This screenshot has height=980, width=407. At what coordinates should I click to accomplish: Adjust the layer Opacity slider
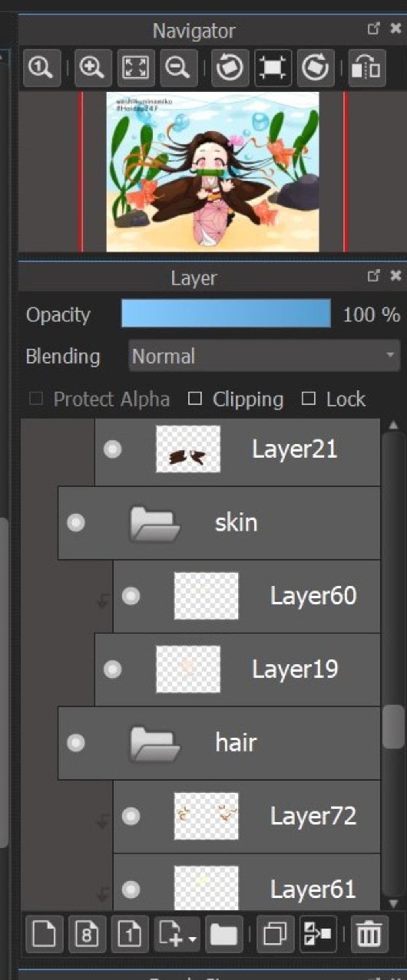pos(226,314)
